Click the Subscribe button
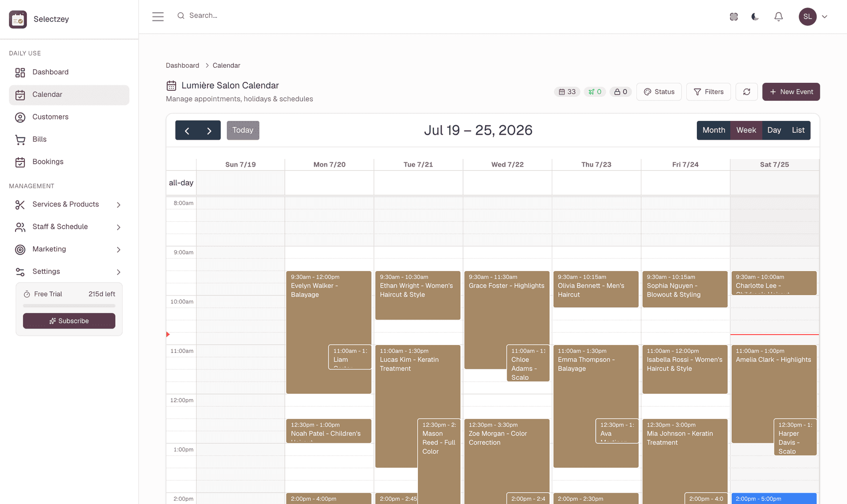 69,321
